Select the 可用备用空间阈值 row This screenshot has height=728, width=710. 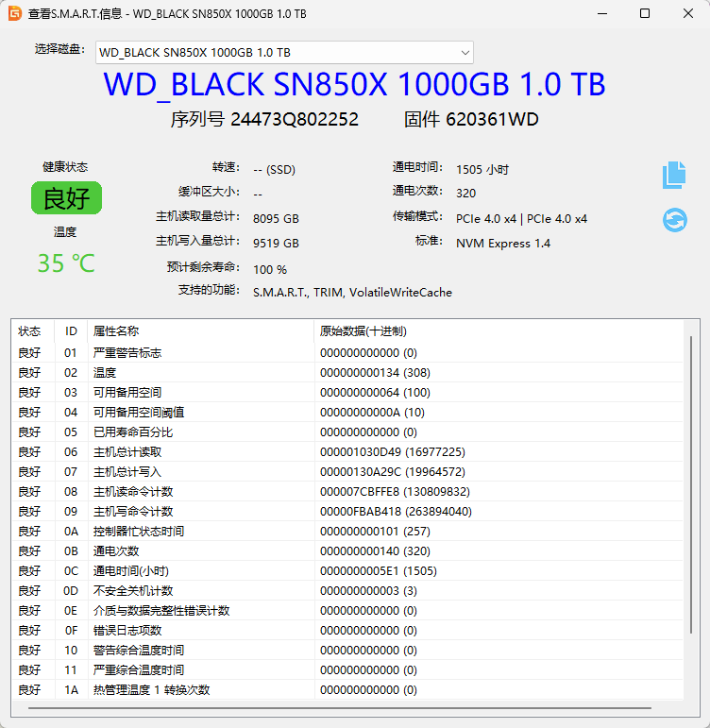347,413
